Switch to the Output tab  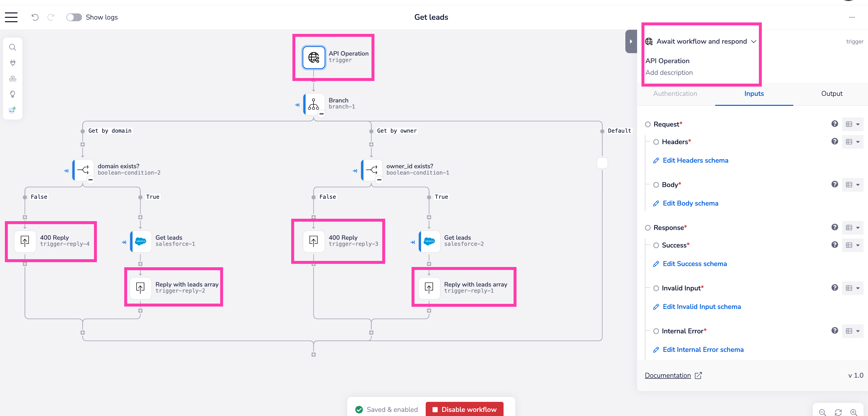831,94
